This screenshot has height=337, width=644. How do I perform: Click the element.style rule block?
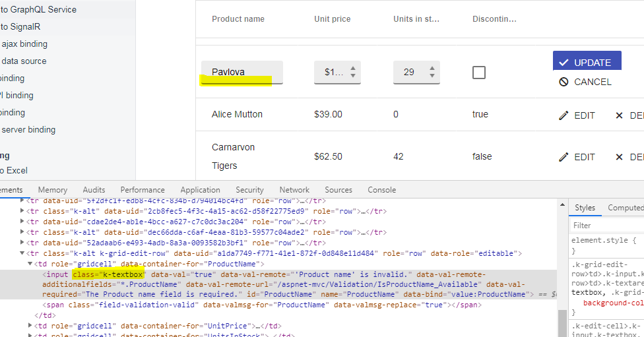(604, 245)
